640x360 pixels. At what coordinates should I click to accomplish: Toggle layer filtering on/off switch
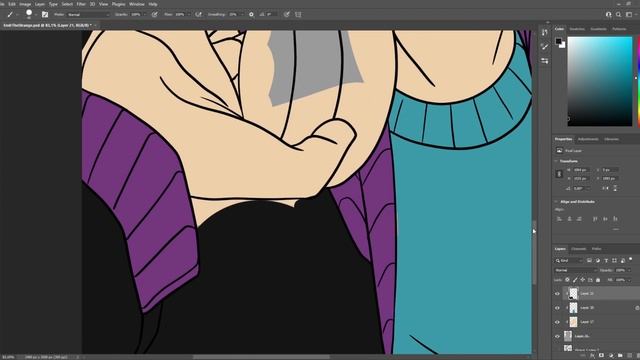631,259
